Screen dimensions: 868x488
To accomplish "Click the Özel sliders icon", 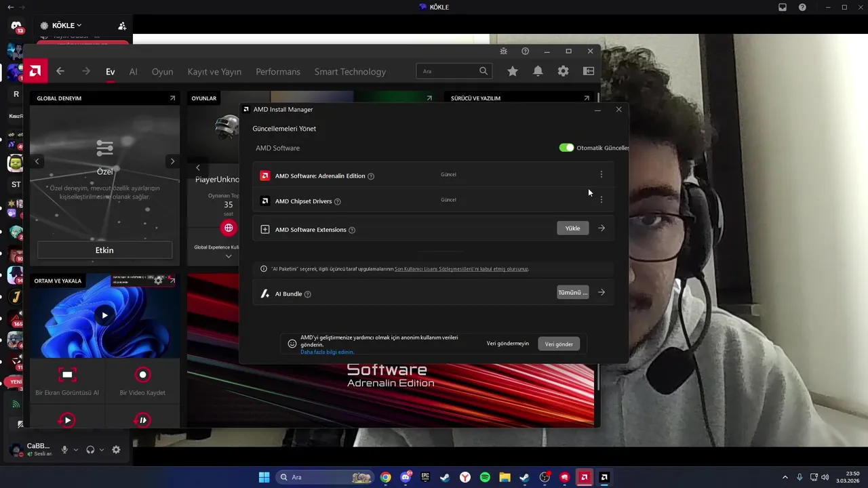I will 104,148.
